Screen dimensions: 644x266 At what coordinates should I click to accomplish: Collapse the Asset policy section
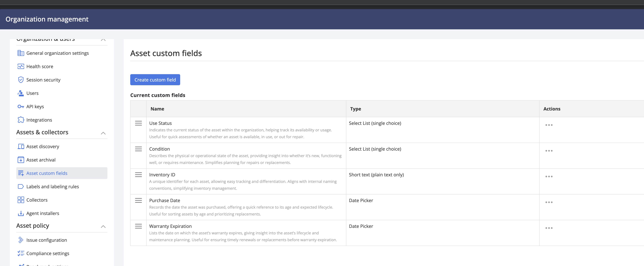pyautogui.click(x=103, y=227)
